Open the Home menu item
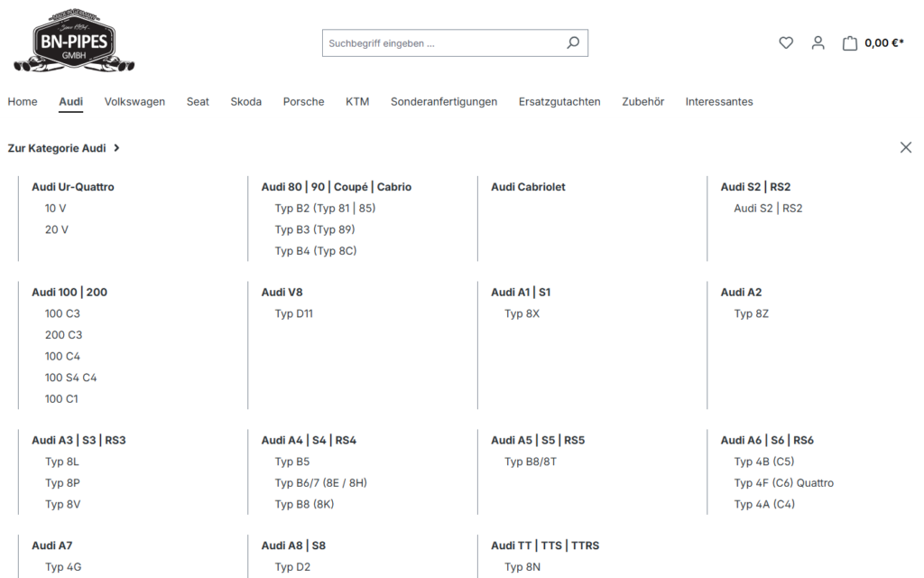The image size is (924, 578). click(x=23, y=101)
